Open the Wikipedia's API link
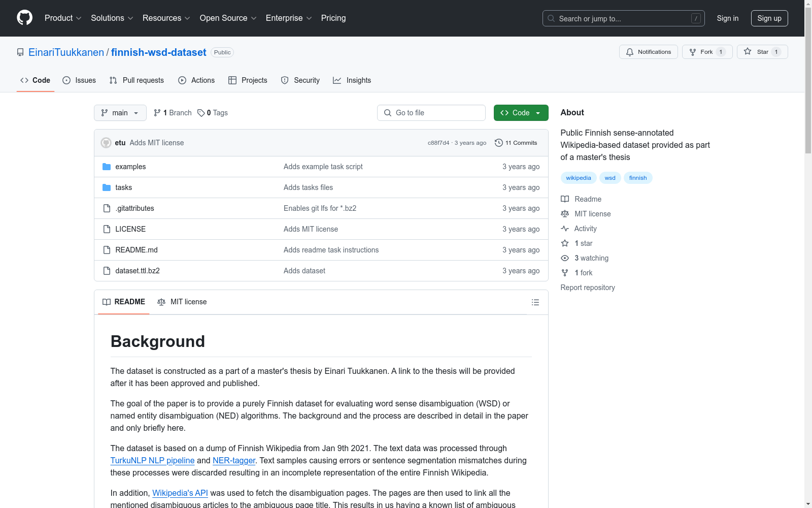Screen dimensions: 812x508 pyautogui.click(x=180, y=493)
